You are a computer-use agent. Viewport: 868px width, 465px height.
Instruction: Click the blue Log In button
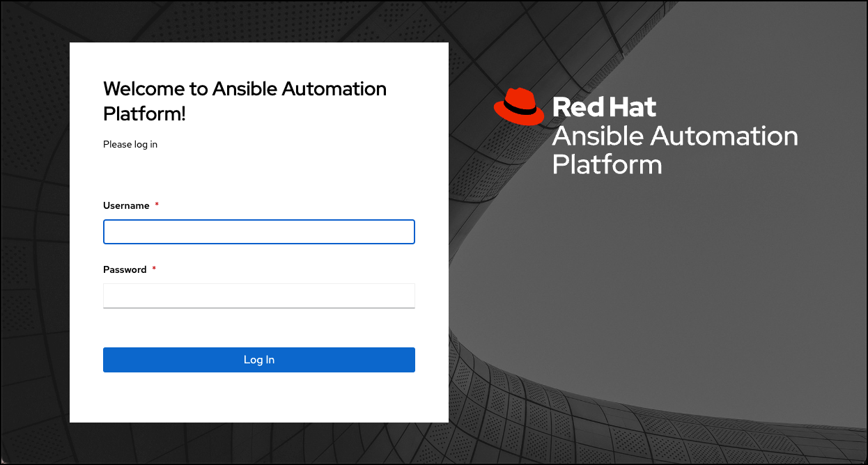259,360
